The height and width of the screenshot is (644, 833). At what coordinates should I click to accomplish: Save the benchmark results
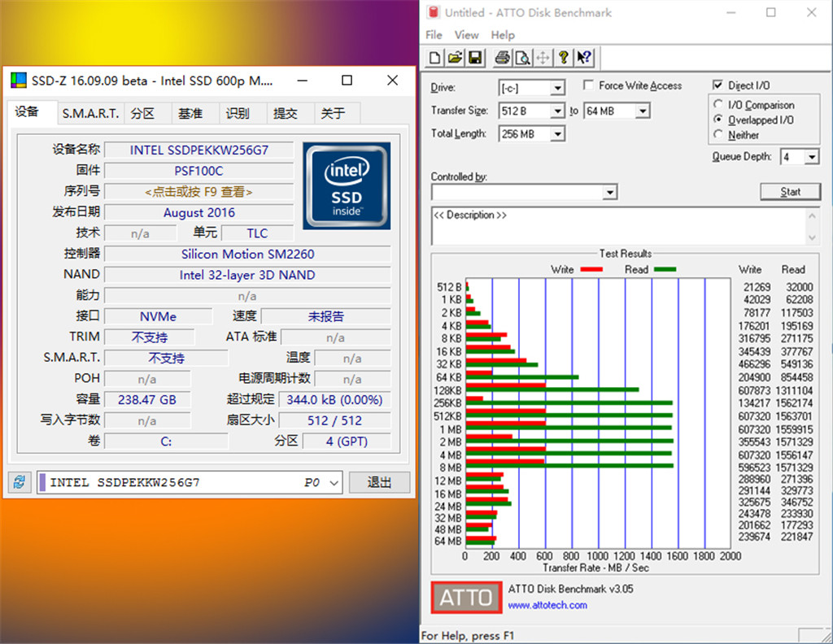(x=474, y=57)
